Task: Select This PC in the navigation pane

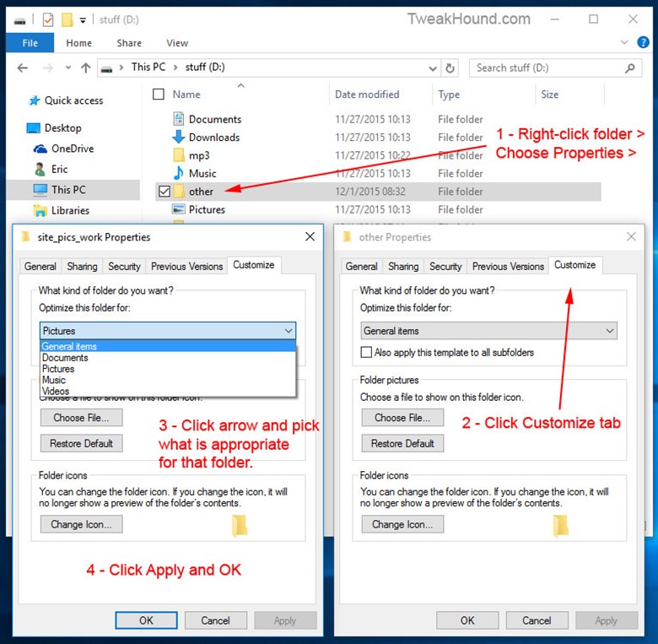Action: [68, 190]
